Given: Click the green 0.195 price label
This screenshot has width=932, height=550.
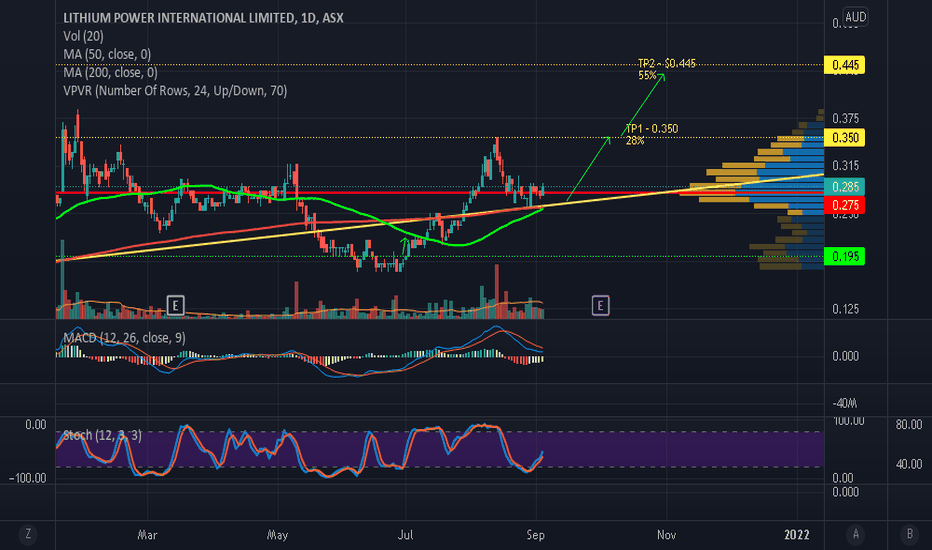Looking at the screenshot, I should pyautogui.click(x=845, y=256).
